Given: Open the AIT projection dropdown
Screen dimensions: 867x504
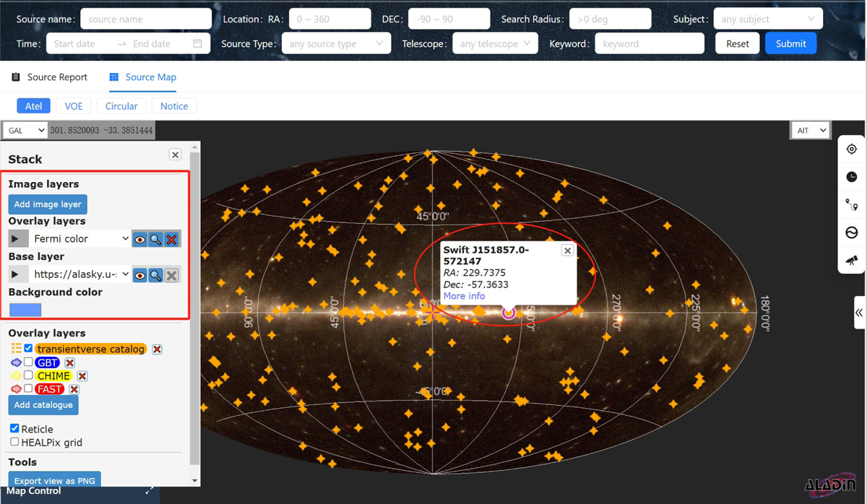Looking at the screenshot, I should tap(810, 131).
